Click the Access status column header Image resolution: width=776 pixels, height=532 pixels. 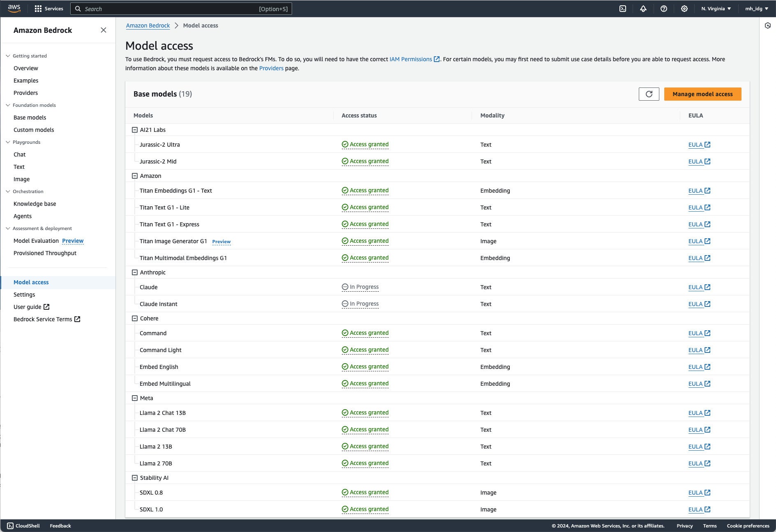(359, 115)
